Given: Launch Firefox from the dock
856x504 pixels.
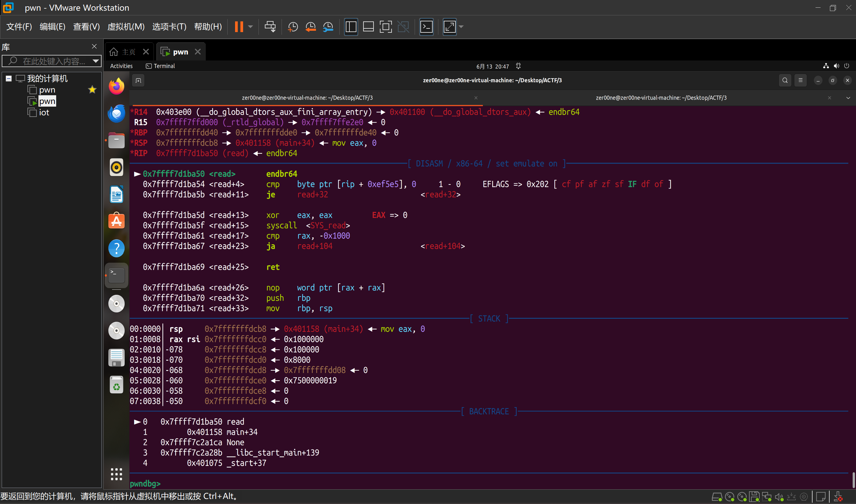Looking at the screenshot, I should click(x=116, y=86).
